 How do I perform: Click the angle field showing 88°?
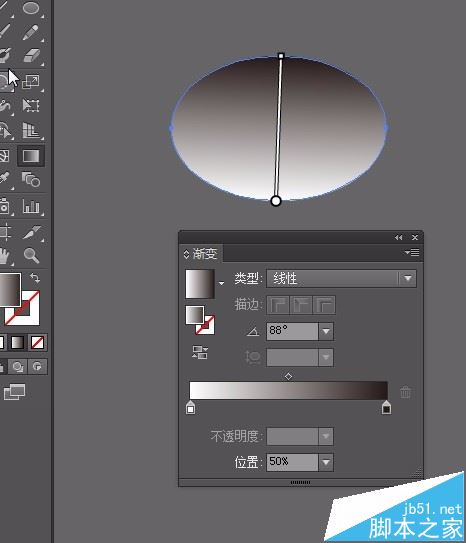(x=292, y=331)
